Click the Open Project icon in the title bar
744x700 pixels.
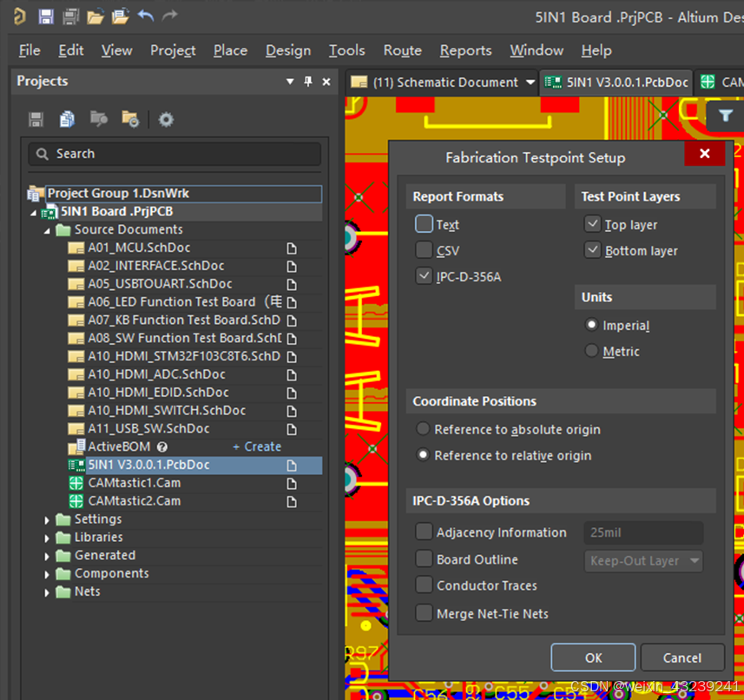click(x=120, y=17)
